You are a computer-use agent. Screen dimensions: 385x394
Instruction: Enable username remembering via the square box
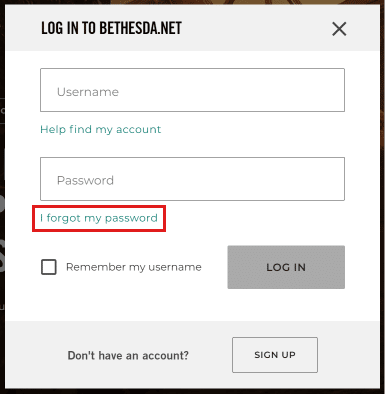pos(49,267)
